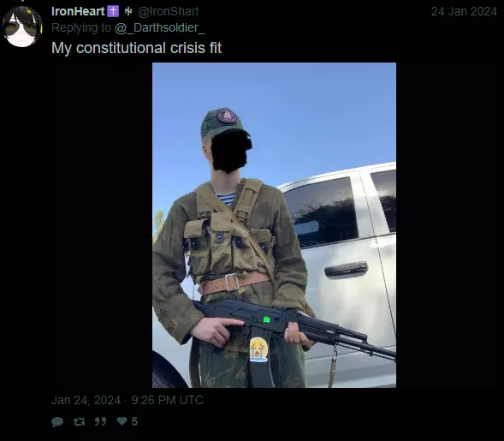Click the quote marks icon
The width and height of the screenshot is (504, 441).
tap(100, 421)
